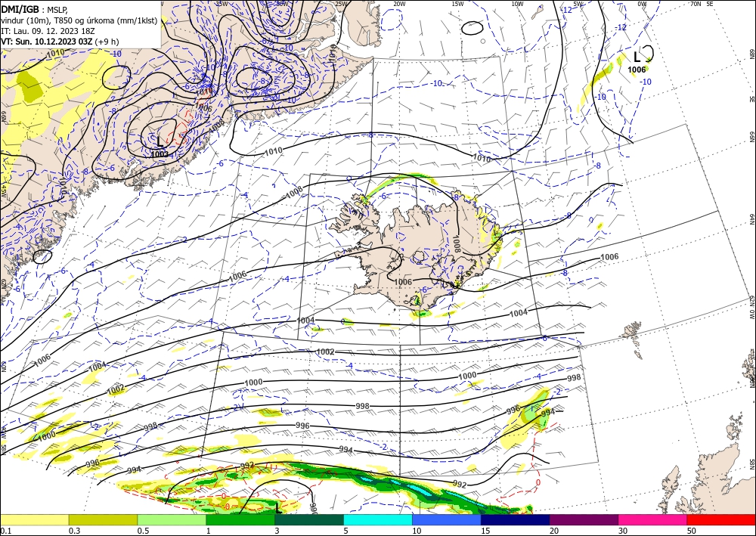Click the '1003' pressure value under the Greenland low
The height and width of the screenshot is (536, 756).
(x=160, y=154)
